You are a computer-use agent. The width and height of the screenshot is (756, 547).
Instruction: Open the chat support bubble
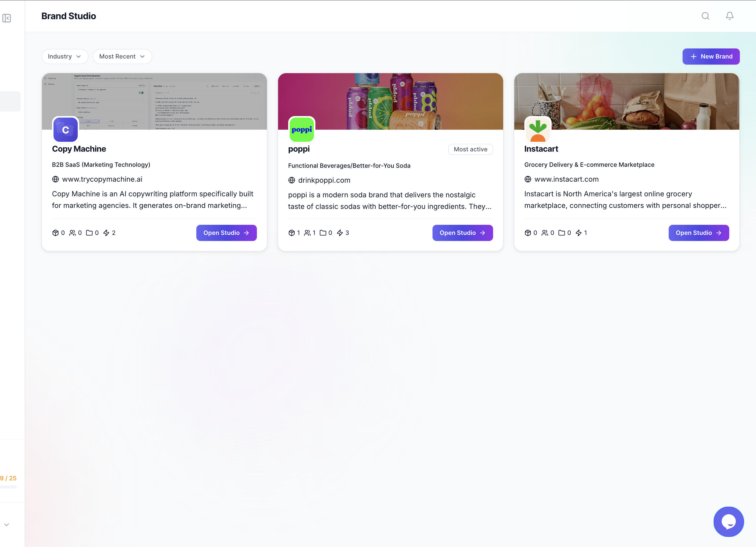[728, 521]
